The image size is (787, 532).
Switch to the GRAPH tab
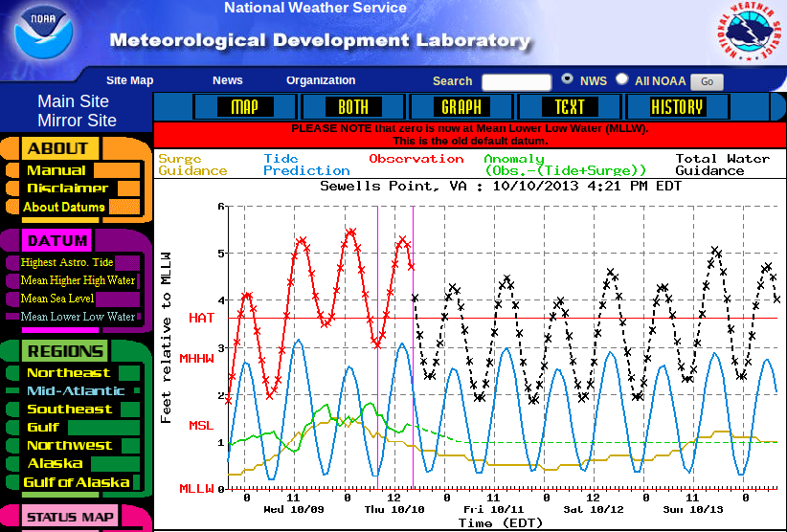tap(461, 107)
